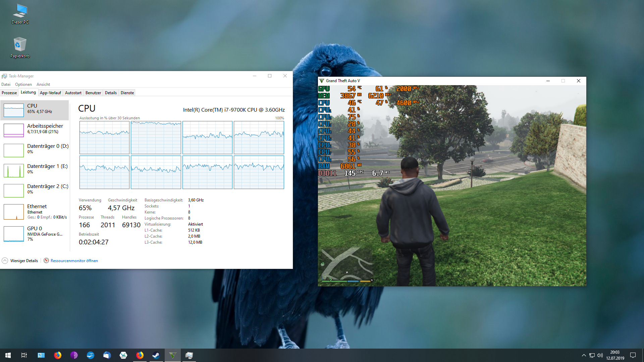Click the Betriebszeit 0:02:04:27 value
The height and width of the screenshot is (362, 644).
coord(94,242)
